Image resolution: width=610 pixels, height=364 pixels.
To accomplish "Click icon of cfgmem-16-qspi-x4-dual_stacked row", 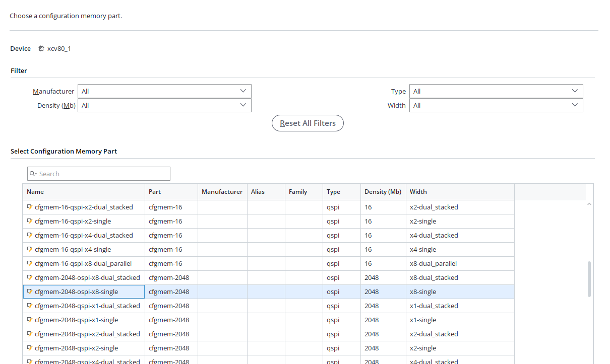I will [x=30, y=235].
